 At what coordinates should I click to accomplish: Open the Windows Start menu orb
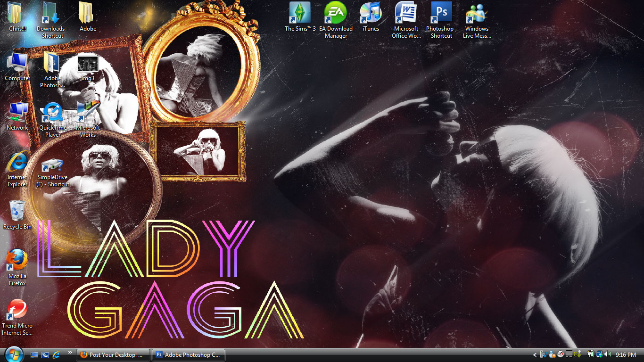(13, 354)
